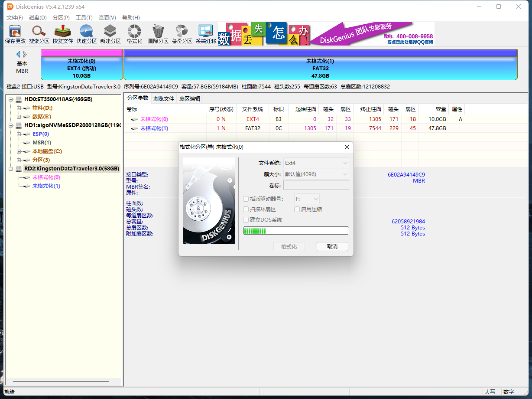Enable the 指派驱动器号 checkbox
The height and width of the screenshot is (399, 532).
point(246,199)
